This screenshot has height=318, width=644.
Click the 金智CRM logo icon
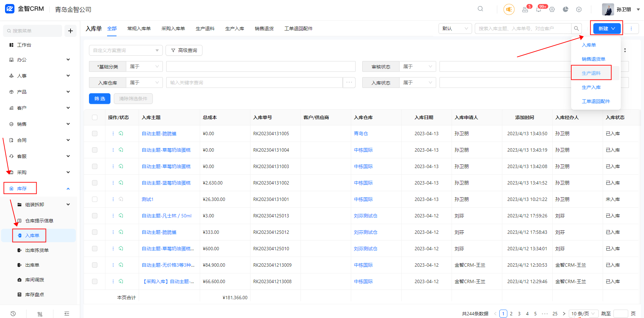[x=10, y=9]
